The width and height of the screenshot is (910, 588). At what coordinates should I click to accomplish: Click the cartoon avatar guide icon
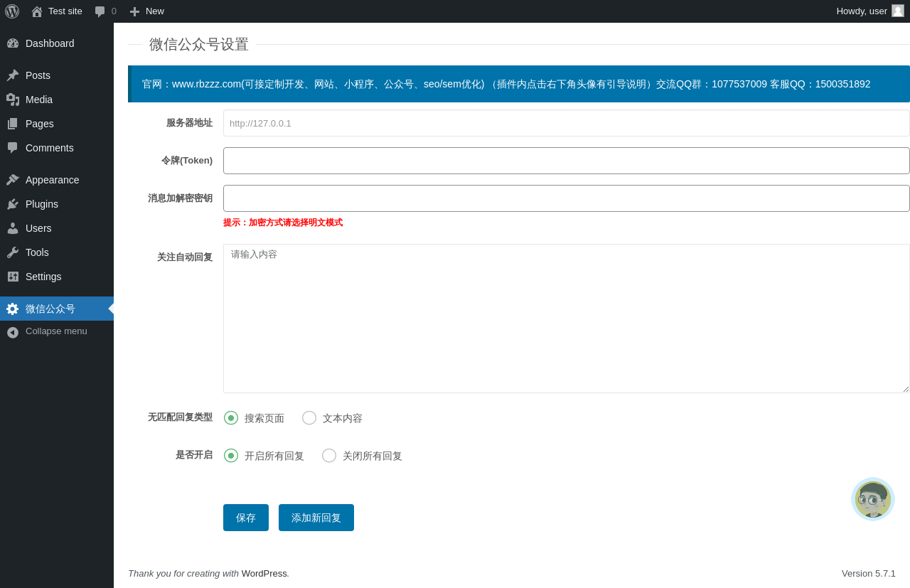coord(873,499)
